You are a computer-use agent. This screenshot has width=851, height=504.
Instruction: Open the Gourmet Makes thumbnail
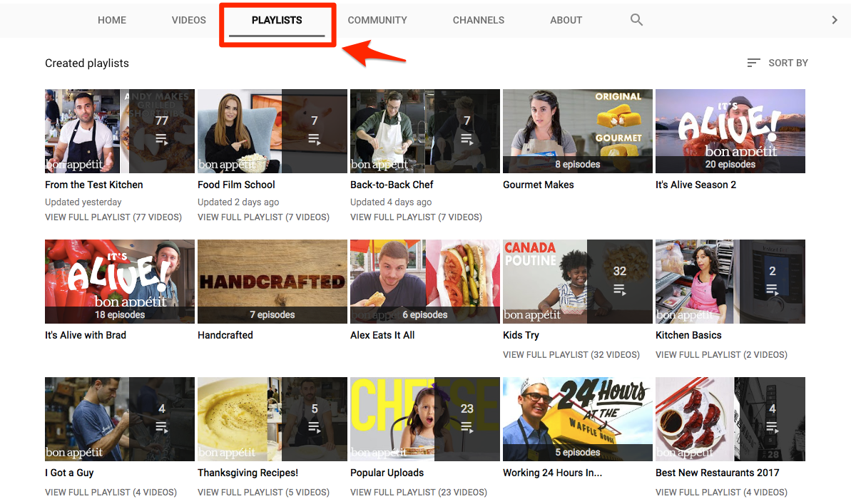coord(578,131)
